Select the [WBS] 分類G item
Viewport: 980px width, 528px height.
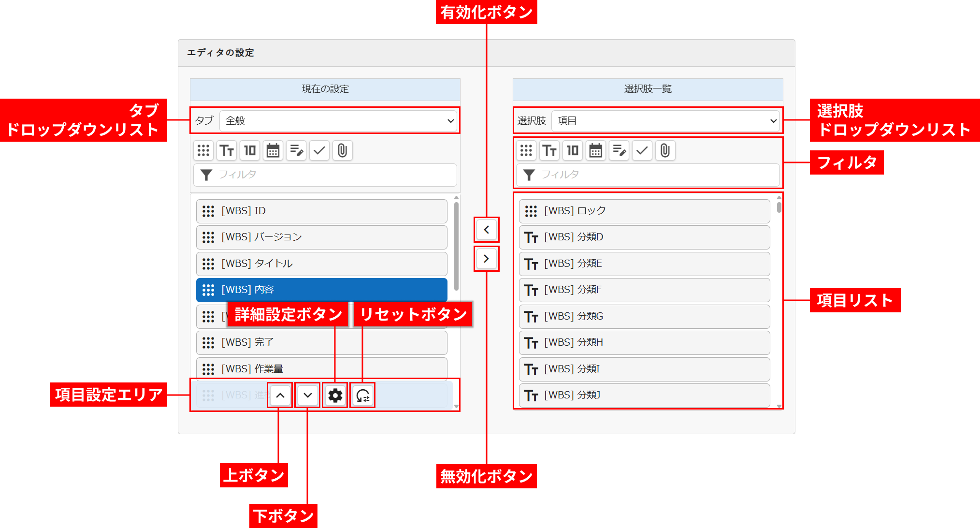coord(645,316)
